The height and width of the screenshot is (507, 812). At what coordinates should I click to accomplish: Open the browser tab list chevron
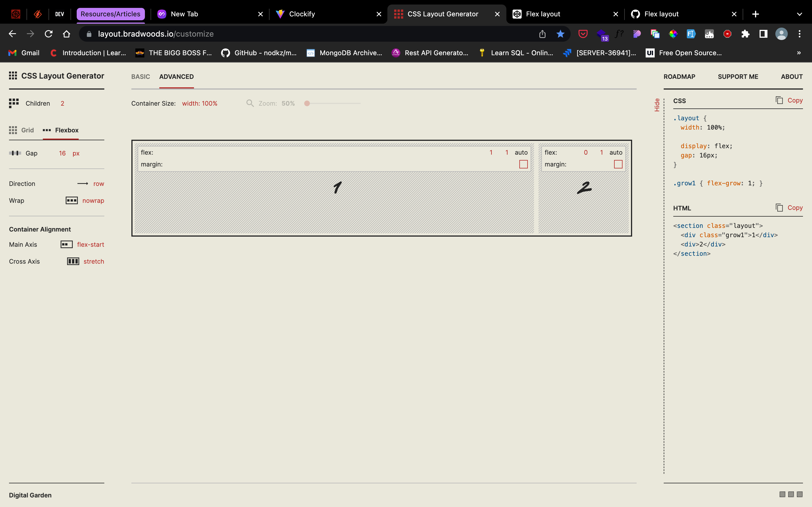point(799,14)
